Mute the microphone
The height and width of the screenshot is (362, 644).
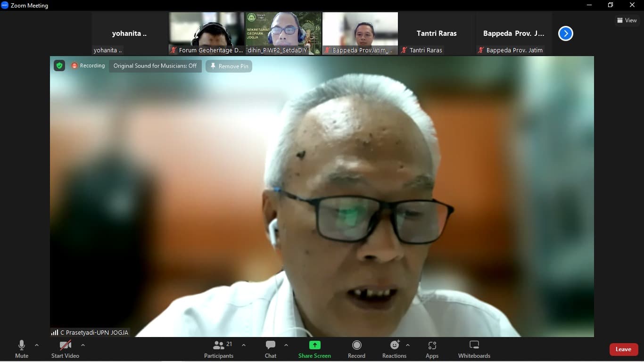pos(22,349)
